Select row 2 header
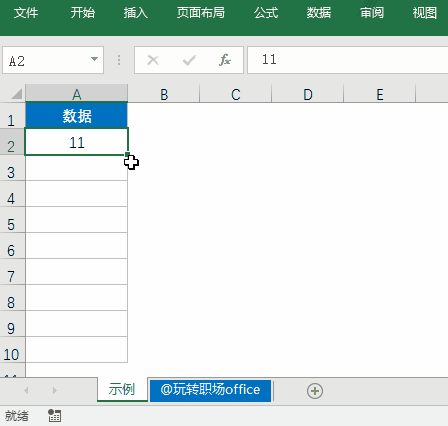The image size is (448, 426). tap(12, 142)
